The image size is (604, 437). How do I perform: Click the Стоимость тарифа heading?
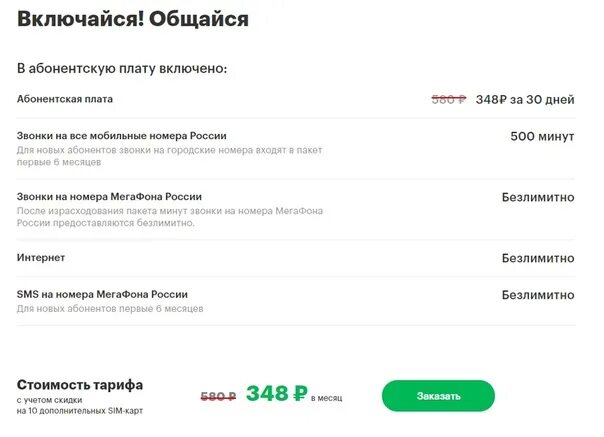(x=80, y=385)
